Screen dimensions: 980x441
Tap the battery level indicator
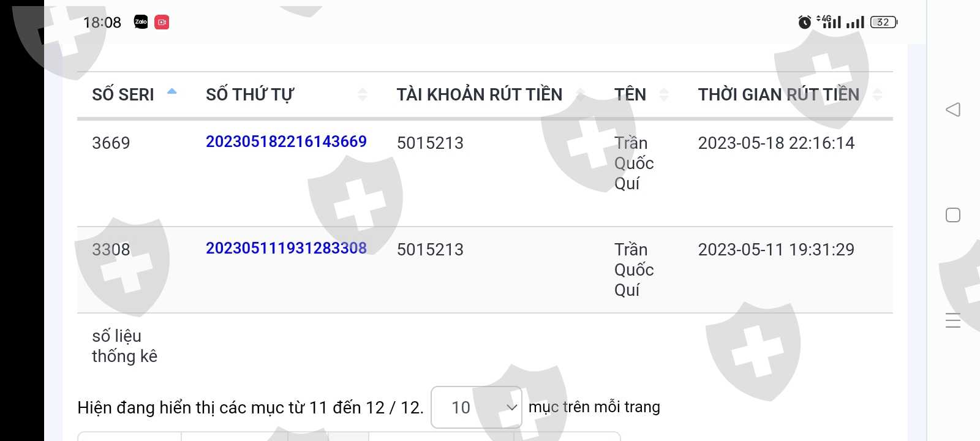pyautogui.click(x=883, y=23)
